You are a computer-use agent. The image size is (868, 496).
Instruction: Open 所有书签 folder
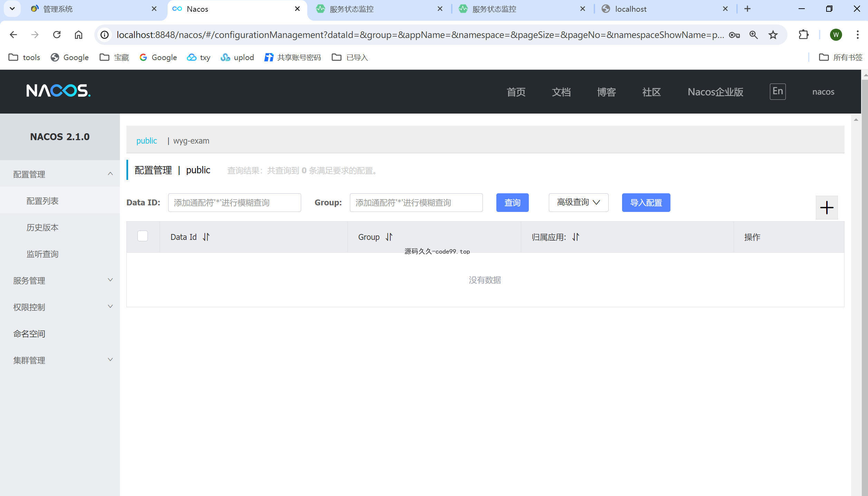pos(840,57)
